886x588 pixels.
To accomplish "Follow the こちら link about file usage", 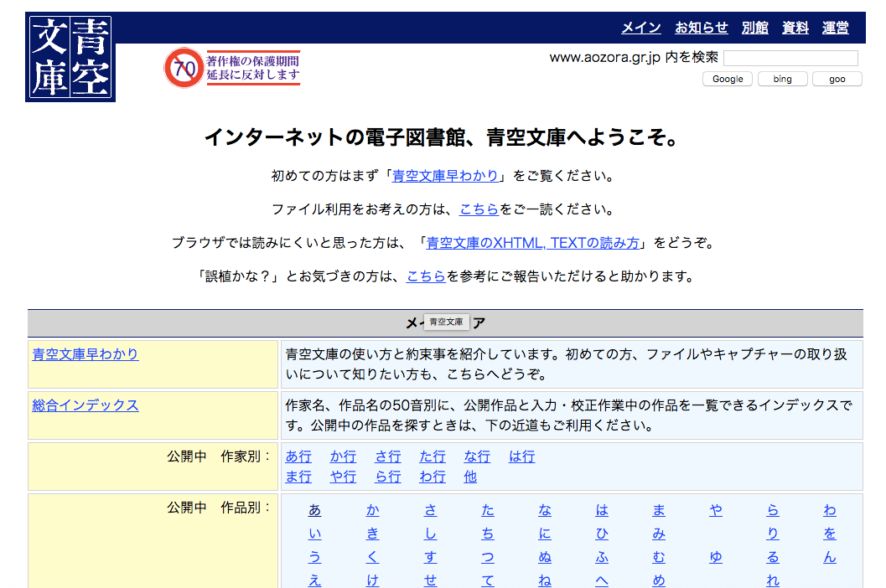I will (x=479, y=209).
